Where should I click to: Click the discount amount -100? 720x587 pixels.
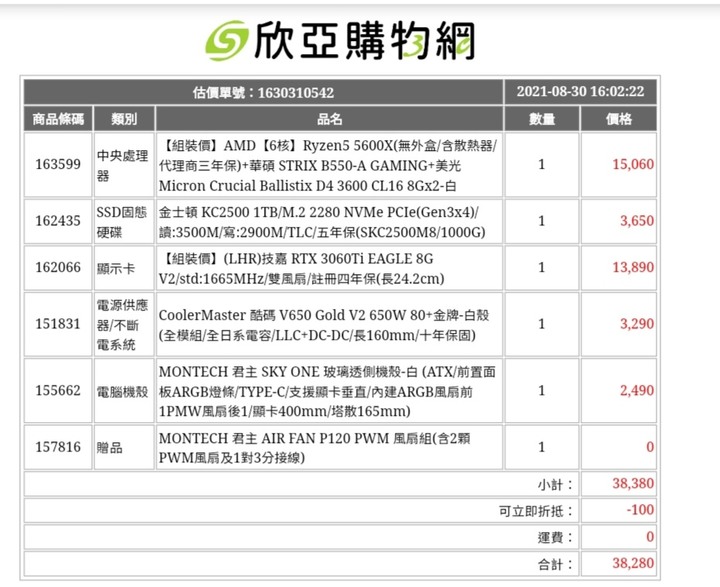pyautogui.click(x=640, y=510)
